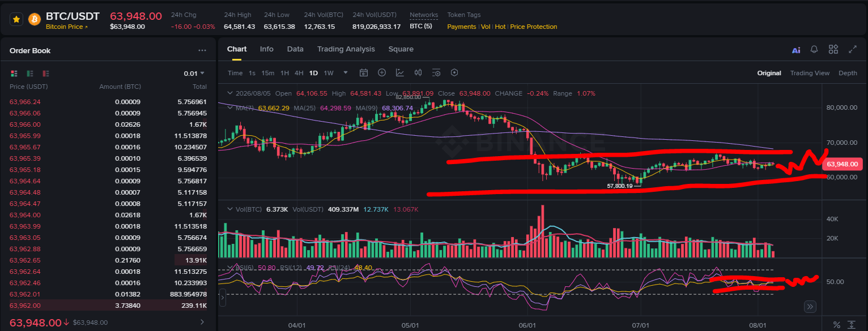Image resolution: width=868 pixels, height=331 pixels.
Task: Select the 4H chart interval
Action: click(x=299, y=73)
